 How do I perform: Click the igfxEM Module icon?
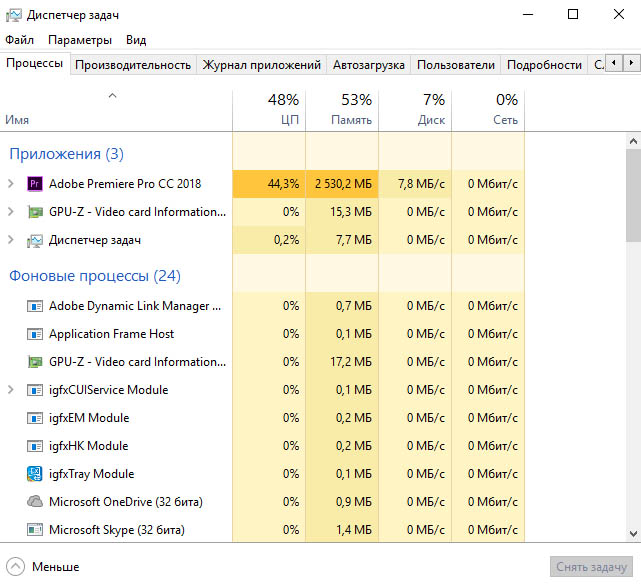[x=35, y=418]
